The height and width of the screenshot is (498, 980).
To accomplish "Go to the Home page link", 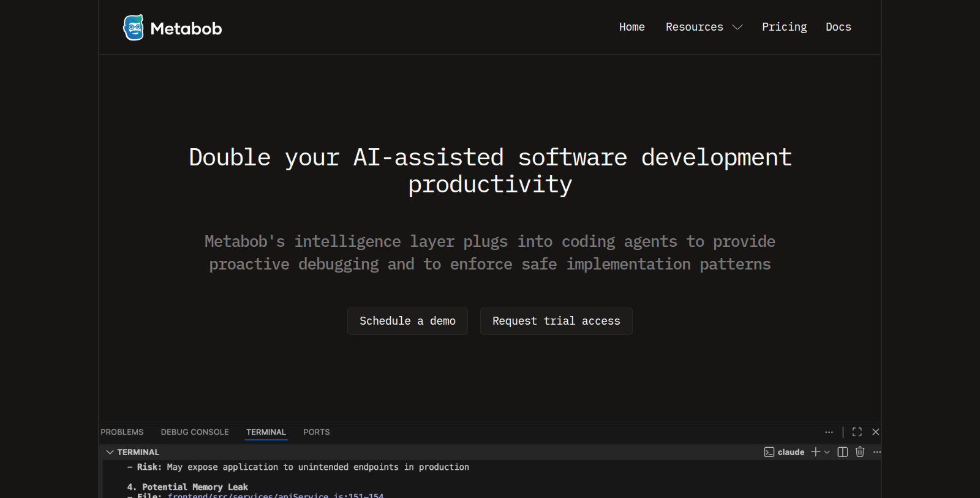I will pos(632,27).
